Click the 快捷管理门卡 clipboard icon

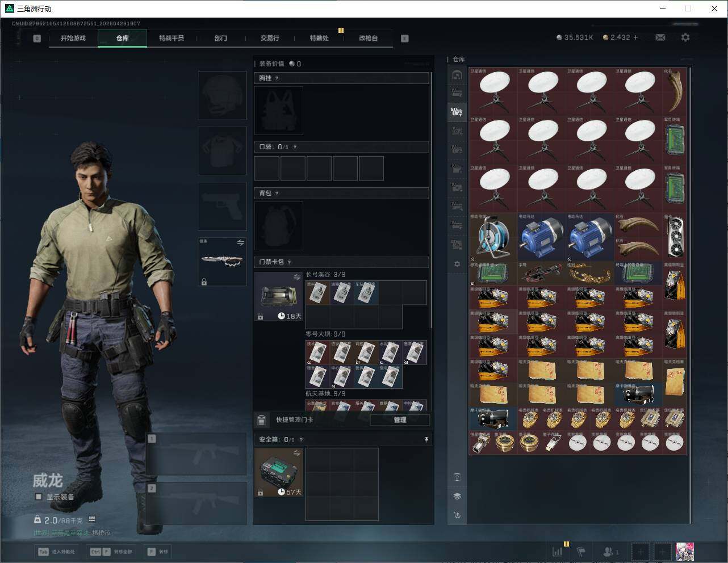pyautogui.click(x=262, y=420)
